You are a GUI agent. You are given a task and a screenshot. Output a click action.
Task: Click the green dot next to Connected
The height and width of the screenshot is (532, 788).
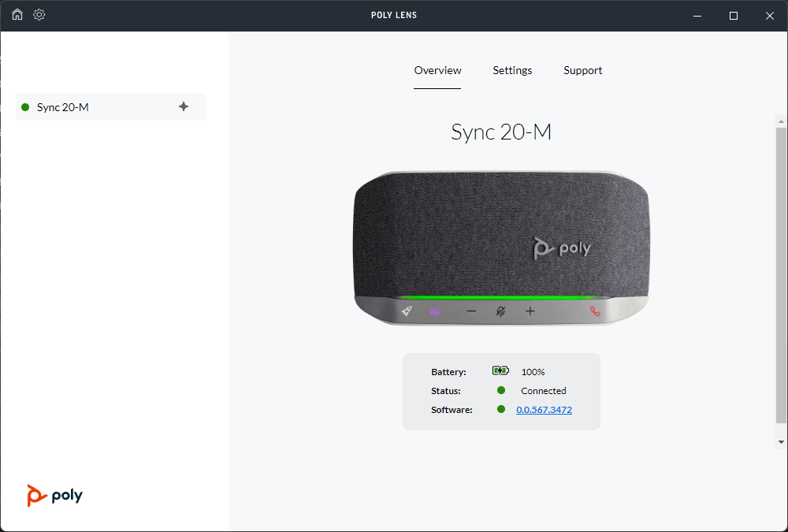pos(501,390)
